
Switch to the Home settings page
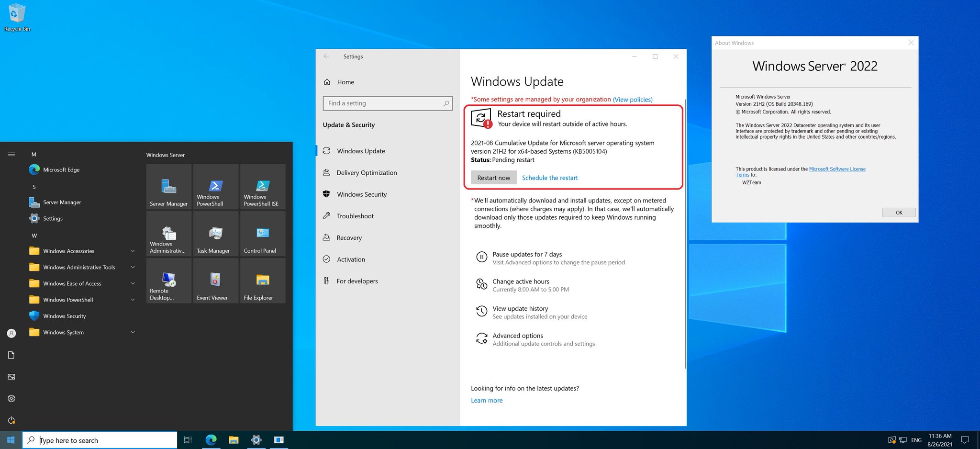(345, 82)
